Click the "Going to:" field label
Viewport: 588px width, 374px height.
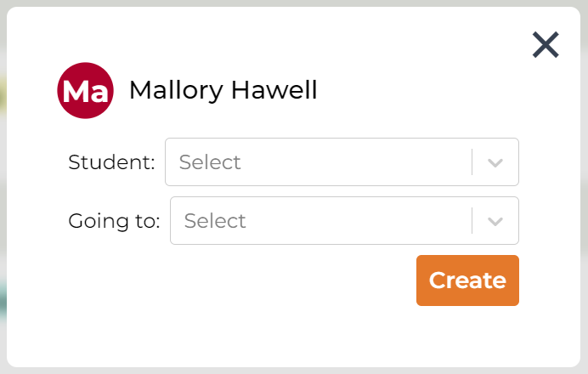tap(114, 221)
